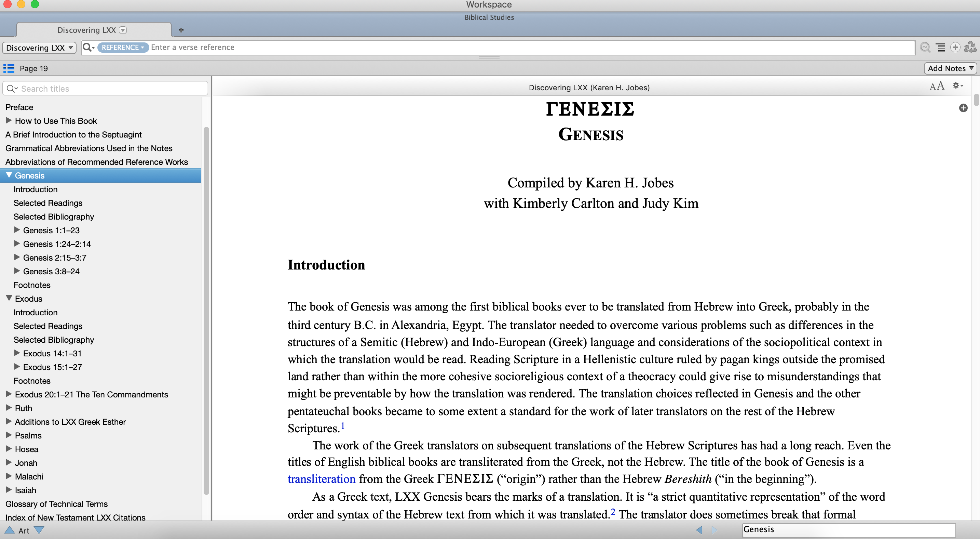The width and height of the screenshot is (980, 539).
Task: Open the transliteration hyperlink
Action: point(321,478)
